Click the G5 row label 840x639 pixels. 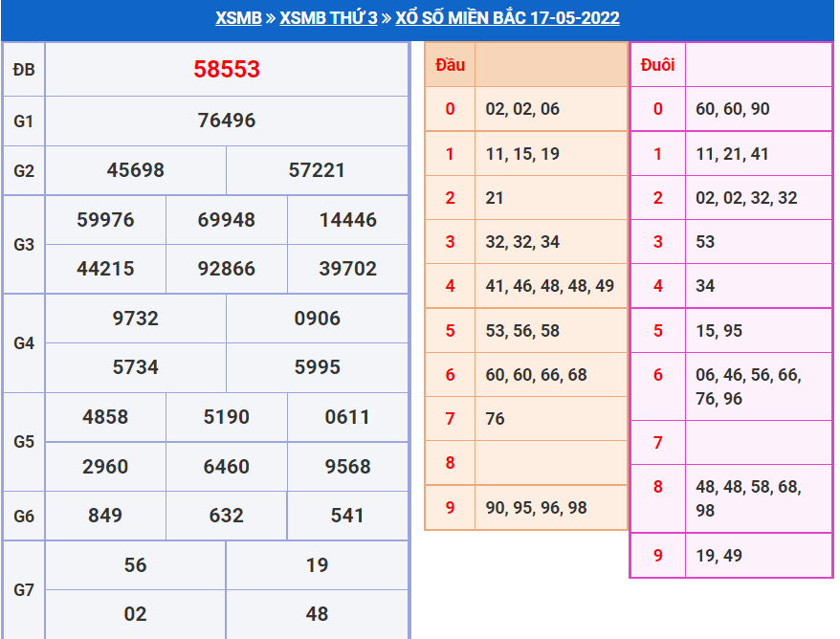(24, 442)
